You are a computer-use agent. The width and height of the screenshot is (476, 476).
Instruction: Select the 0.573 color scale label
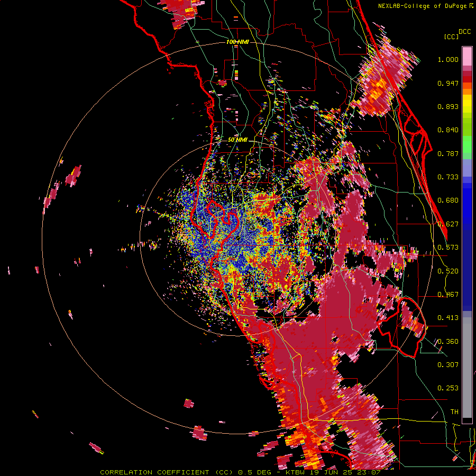tap(448, 248)
